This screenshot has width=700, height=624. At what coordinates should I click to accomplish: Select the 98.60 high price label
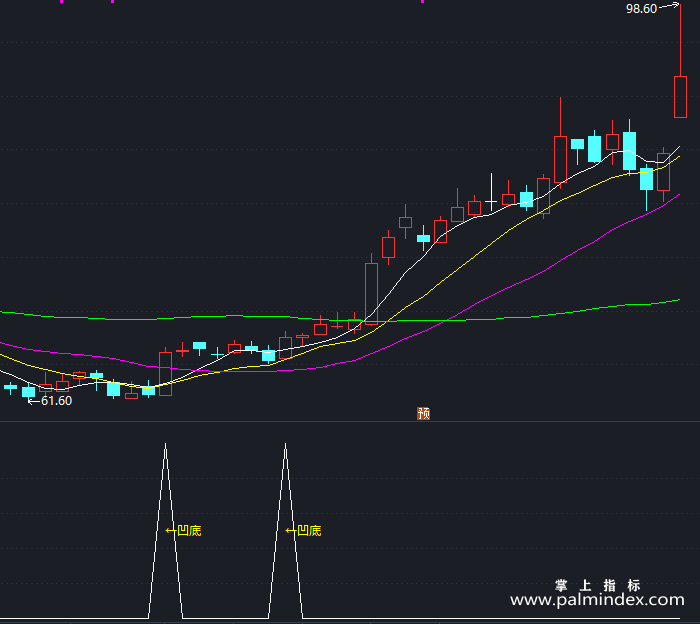click(641, 9)
